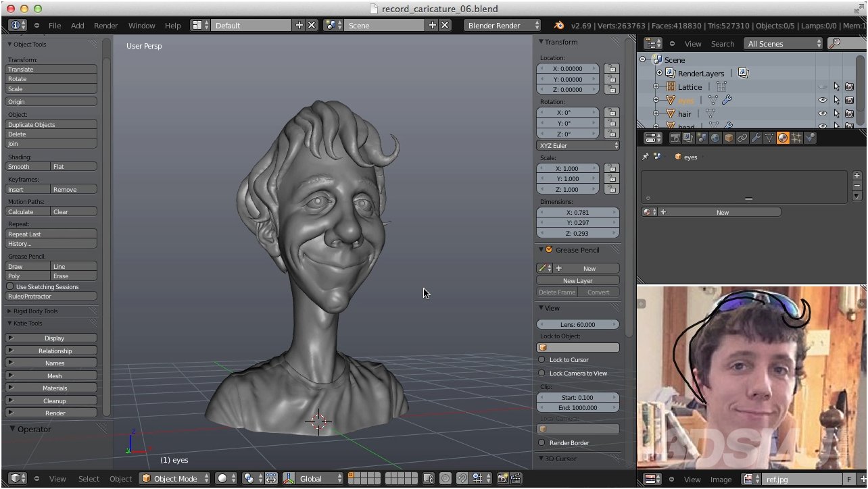Open the Render Layers properties tab
The height and width of the screenshot is (489, 868).
[688, 138]
